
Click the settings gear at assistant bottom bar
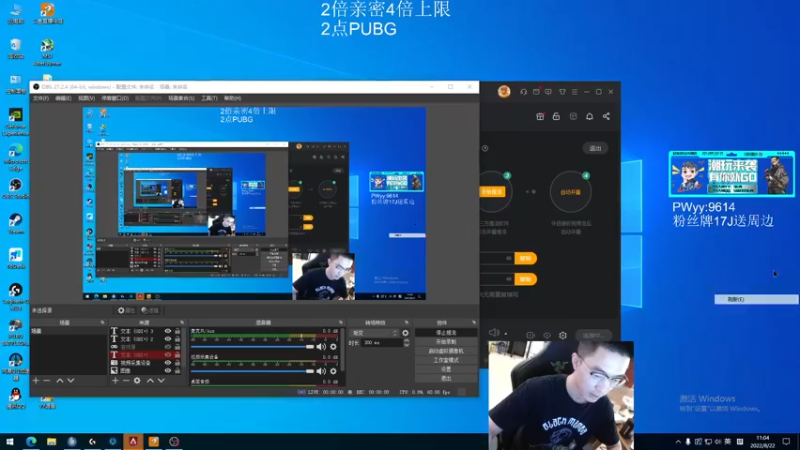(563, 335)
